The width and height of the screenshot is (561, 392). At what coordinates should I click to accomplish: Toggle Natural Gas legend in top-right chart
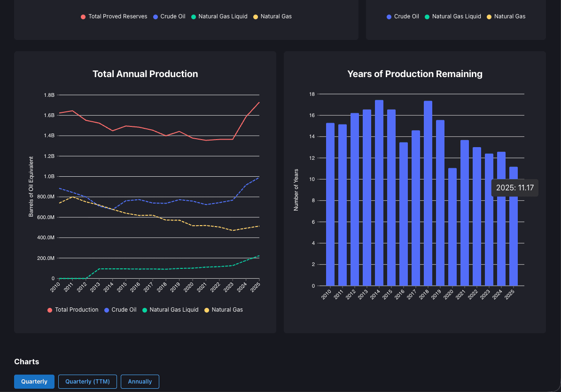point(506,16)
